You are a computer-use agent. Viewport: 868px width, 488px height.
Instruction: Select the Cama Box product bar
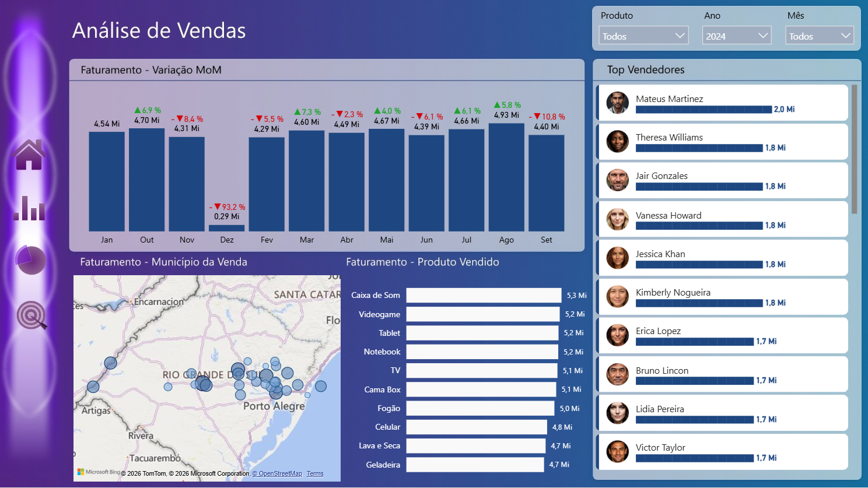(x=481, y=389)
